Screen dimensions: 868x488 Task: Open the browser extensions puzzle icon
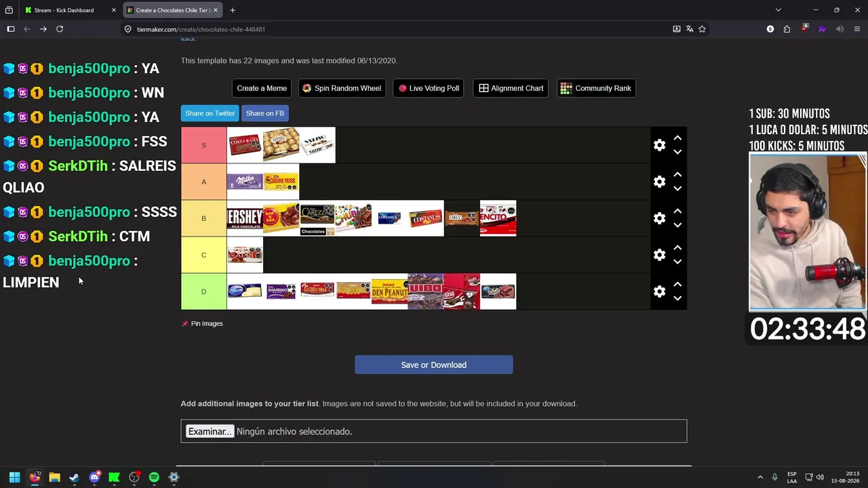[787, 29]
